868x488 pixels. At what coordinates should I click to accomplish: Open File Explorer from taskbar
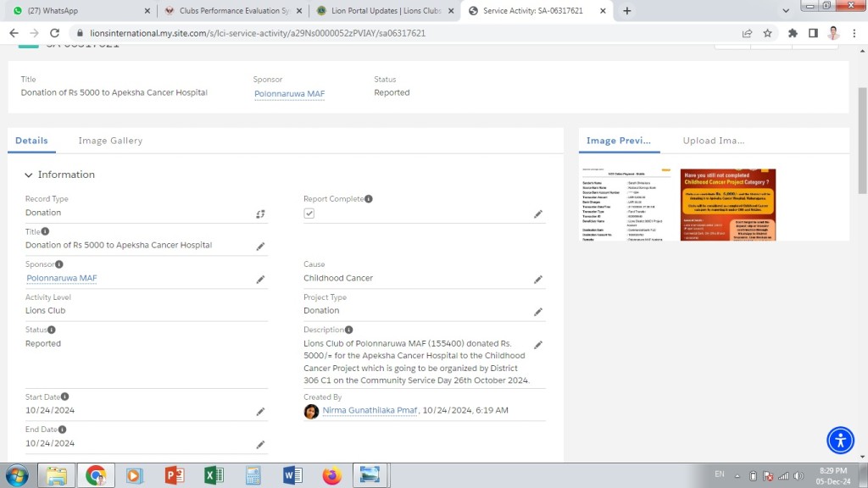point(56,475)
